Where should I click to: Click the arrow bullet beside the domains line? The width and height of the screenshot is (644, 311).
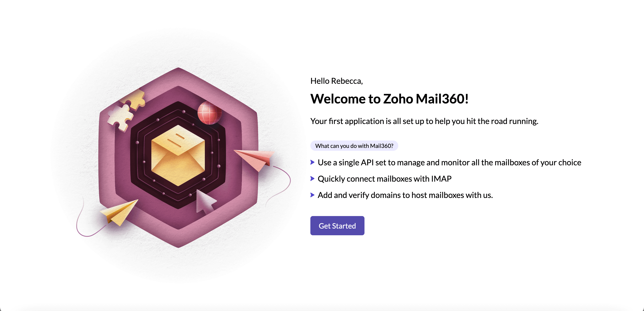click(312, 195)
